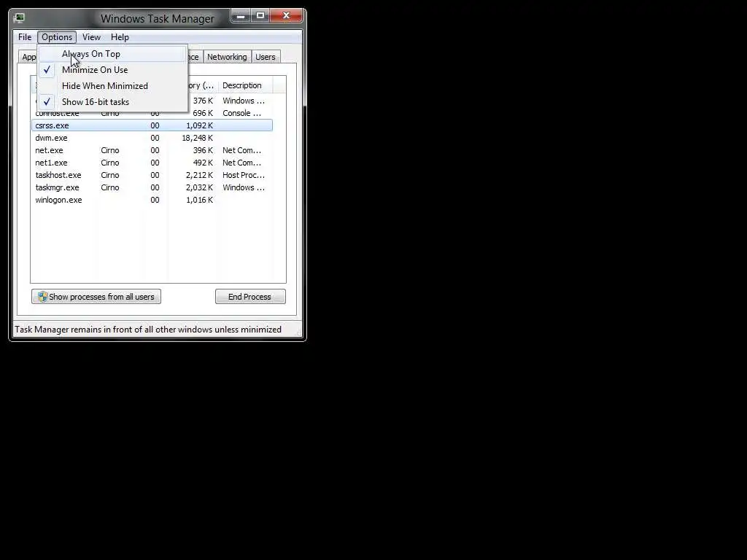Open the File menu
Image resolution: width=747 pixels, height=560 pixels.
25,37
